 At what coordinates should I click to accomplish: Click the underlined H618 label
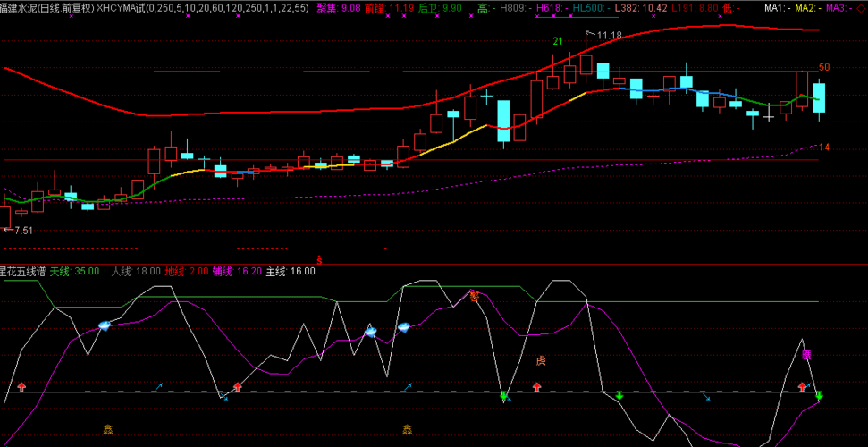point(553,8)
